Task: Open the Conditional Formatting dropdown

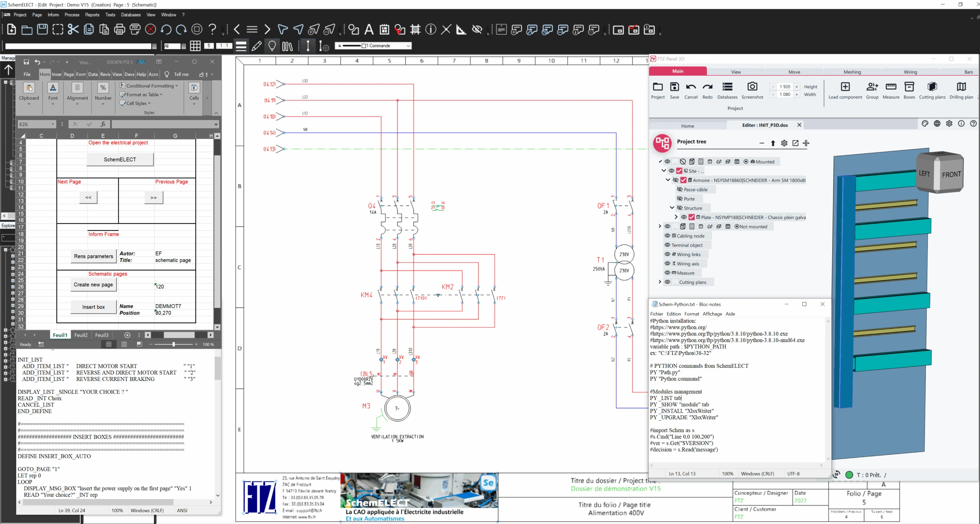Action: tap(149, 86)
